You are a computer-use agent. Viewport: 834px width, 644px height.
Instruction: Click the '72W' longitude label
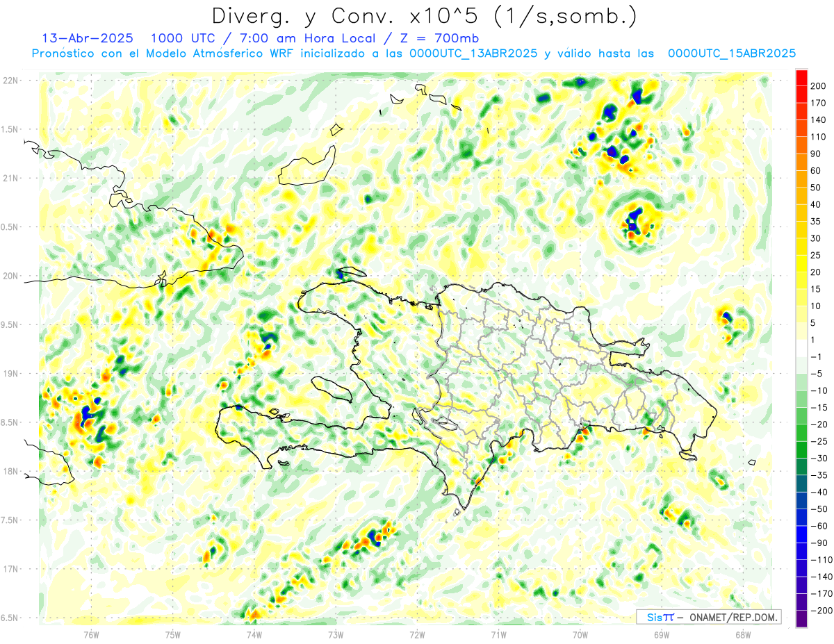[417, 634]
